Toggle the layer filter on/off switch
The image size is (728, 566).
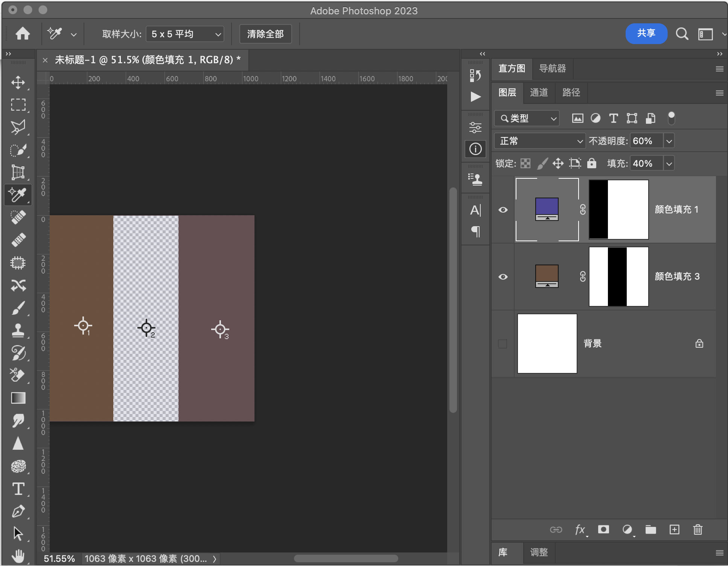click(671, 118)
